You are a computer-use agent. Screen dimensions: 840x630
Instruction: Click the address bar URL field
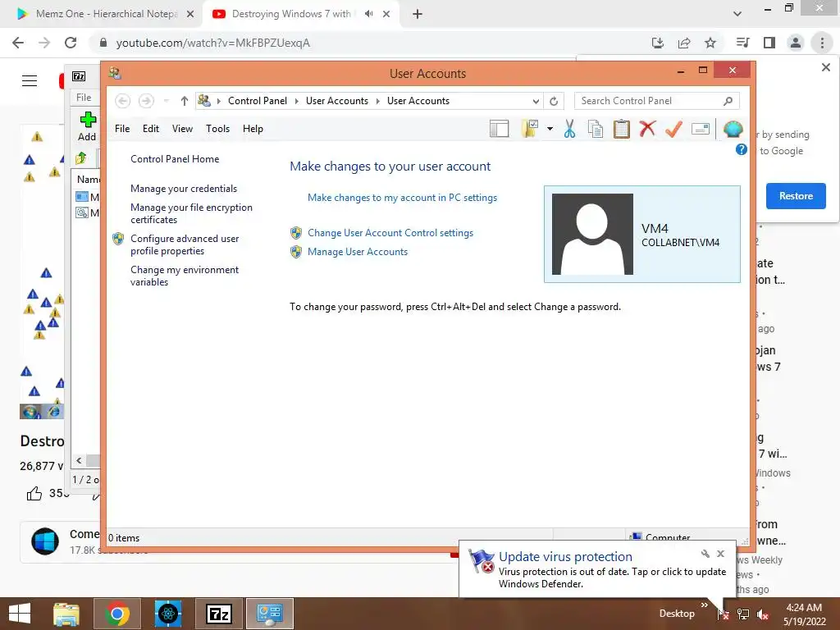click(370, 43)
